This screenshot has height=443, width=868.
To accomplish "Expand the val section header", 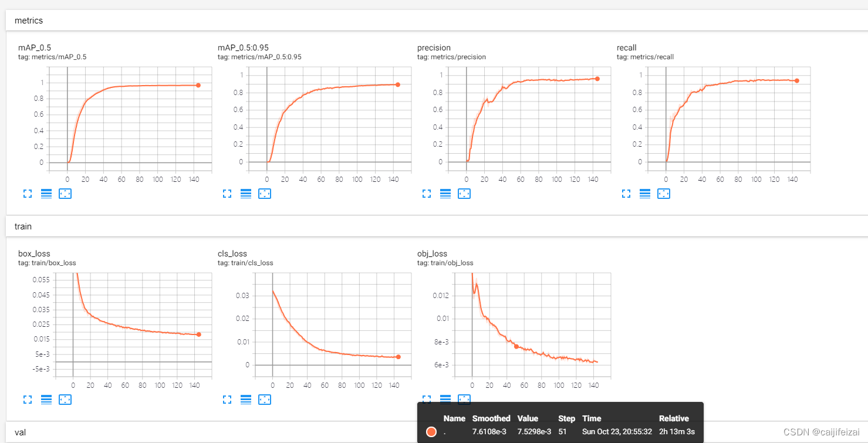I will (x=437, y=432).
